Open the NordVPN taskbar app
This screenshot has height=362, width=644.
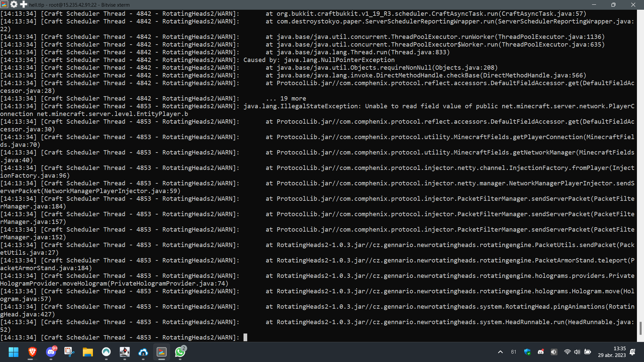[106, 352]
